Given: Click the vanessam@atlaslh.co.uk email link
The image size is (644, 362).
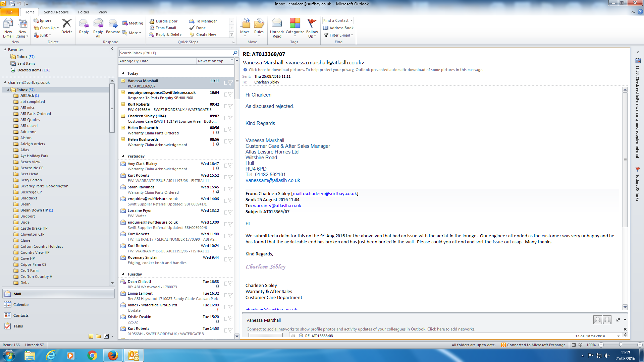Looking at the screenshot, I should tap(273, 180).
